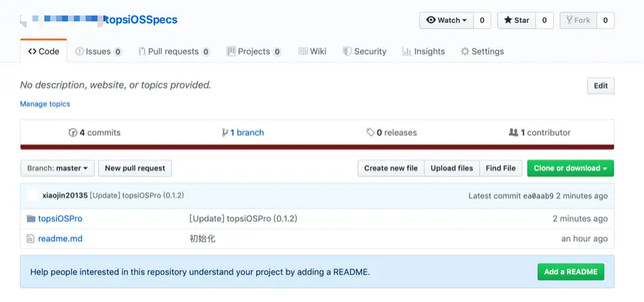Click the contributors people icon
Viewport: 644px width, 302px height.
[x=513, y=133]
